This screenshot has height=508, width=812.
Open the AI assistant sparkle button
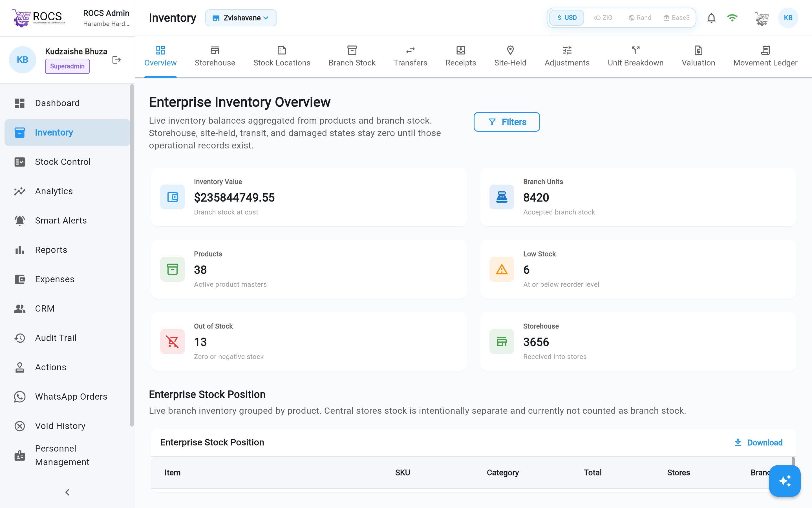(x=785, y=481)
